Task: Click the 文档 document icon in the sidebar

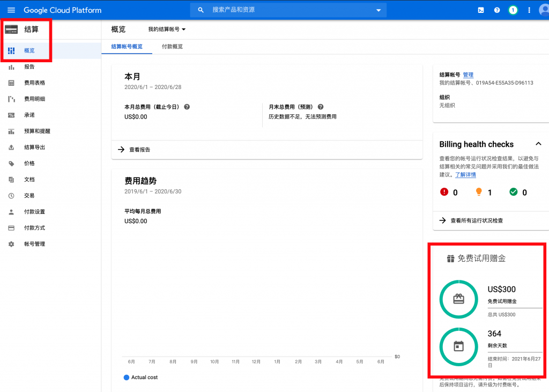Action: tap(11, 180)
